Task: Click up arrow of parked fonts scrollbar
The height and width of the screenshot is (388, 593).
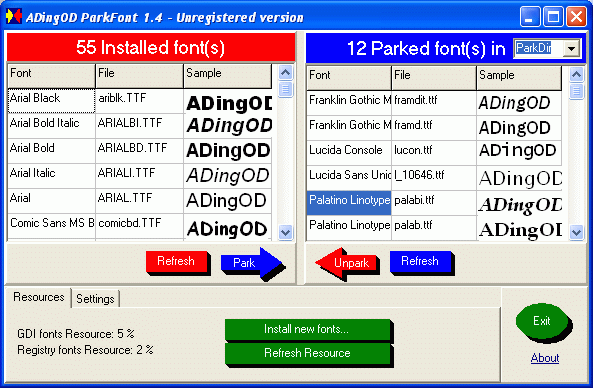Action: (x=576, y=74)
